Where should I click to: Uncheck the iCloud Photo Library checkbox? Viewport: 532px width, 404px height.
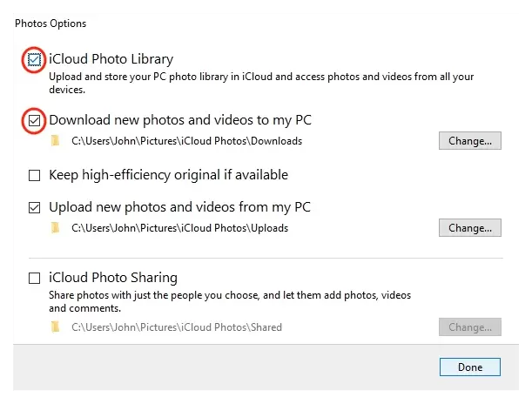pyautogui.click(x=35, y=60)
